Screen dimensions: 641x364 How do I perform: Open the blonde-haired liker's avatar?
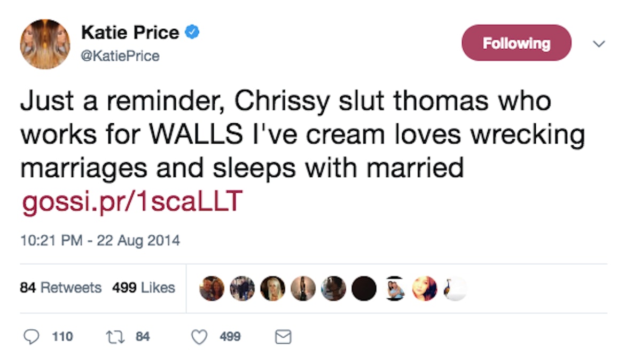tap(272, 288)
